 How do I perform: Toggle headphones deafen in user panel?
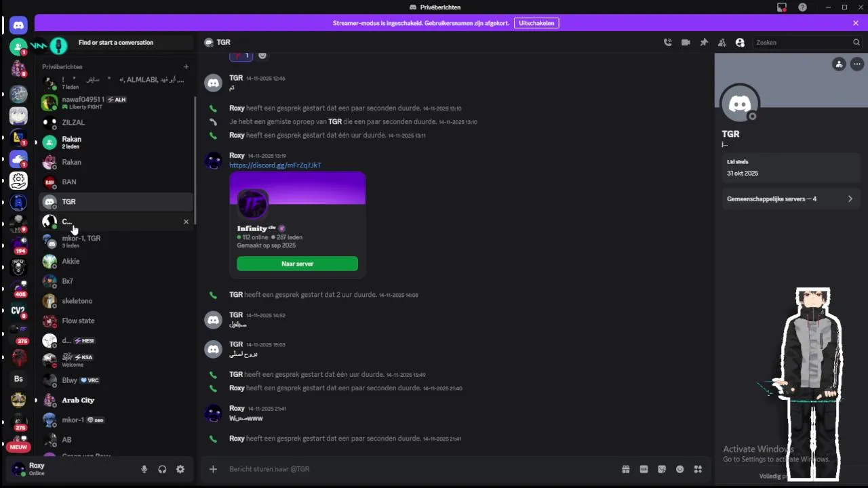tap(162, 469)
